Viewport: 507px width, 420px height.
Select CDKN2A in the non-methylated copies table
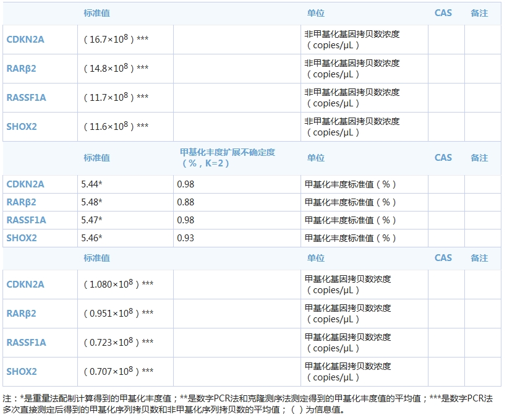pyautogui.click(x=25, y=40)
